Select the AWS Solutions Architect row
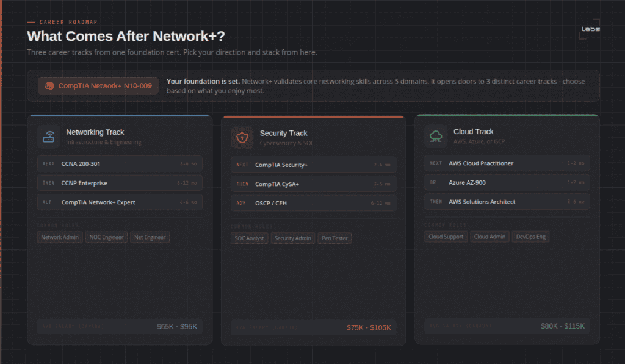This screenshot has width=625, height=364. coord(507,202)
